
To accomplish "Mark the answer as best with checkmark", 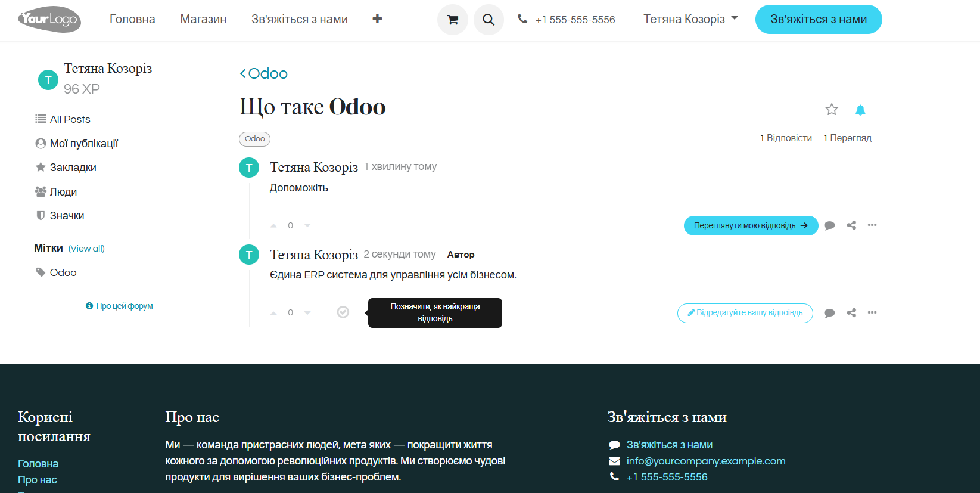I will tap(343, 312).
